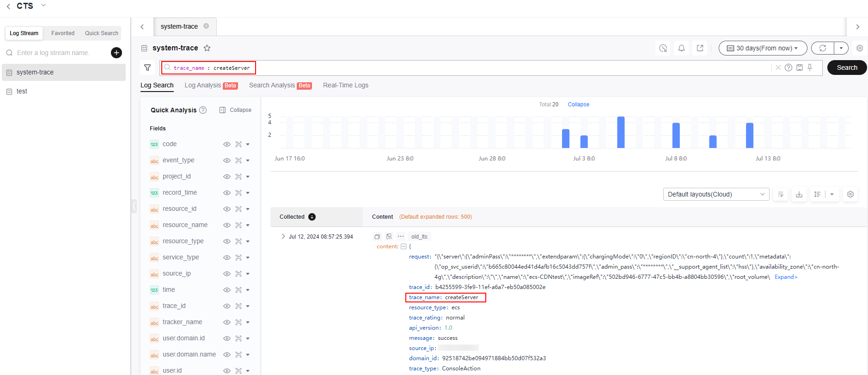
Task: Add a new log stream with plus icon
Action: tap(116, 53)
